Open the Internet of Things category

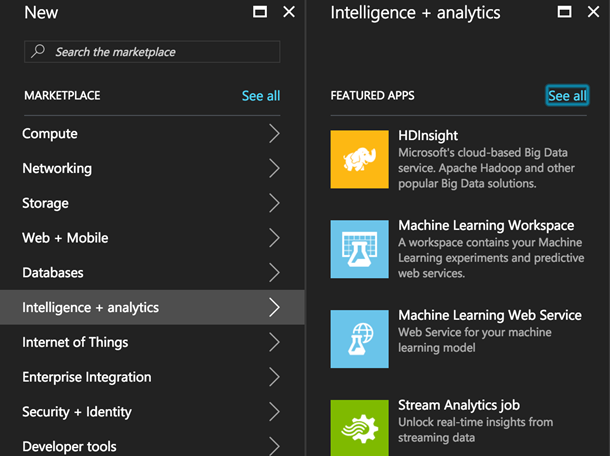[x=152, y=342]
